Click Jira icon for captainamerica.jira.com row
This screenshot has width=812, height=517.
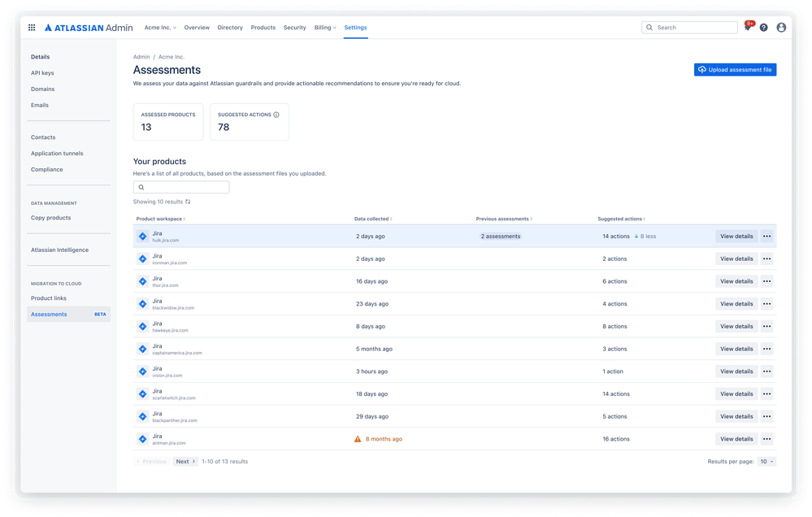(143, 350)
